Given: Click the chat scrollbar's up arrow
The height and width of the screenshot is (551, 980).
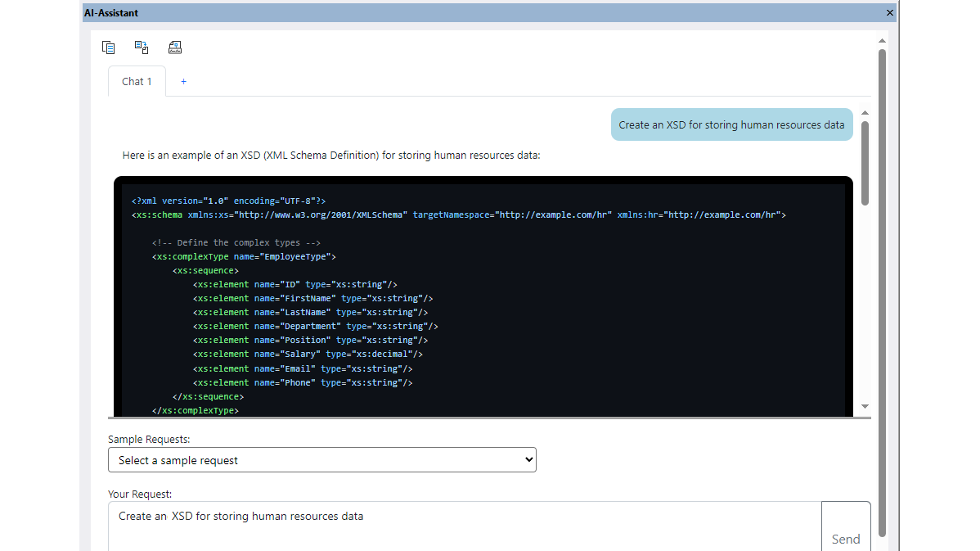Looking at the screenshot, I should click(x=864, y=112).
